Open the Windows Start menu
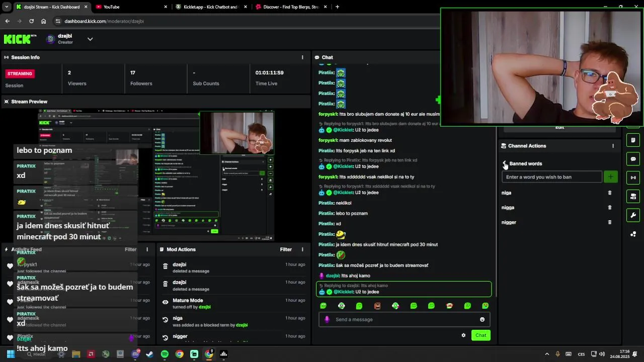 click(11, 354)
